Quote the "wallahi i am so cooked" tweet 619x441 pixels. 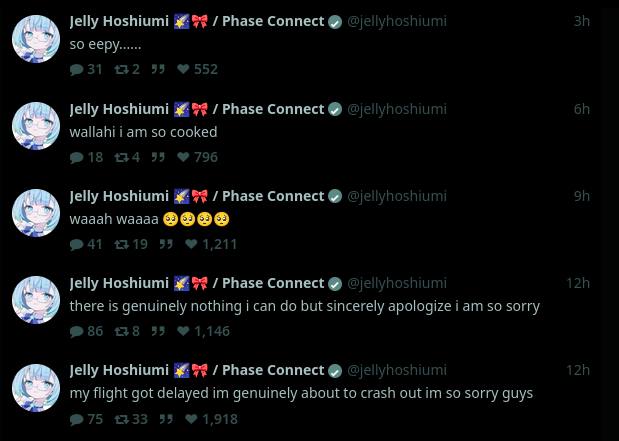click(x=158, y=157)
